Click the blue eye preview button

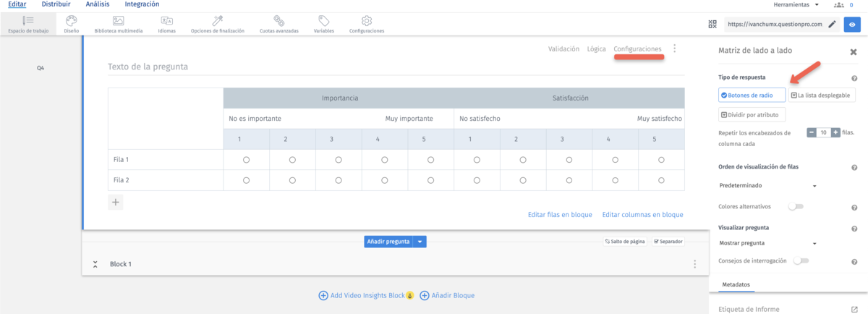click(x=853, y=24)
